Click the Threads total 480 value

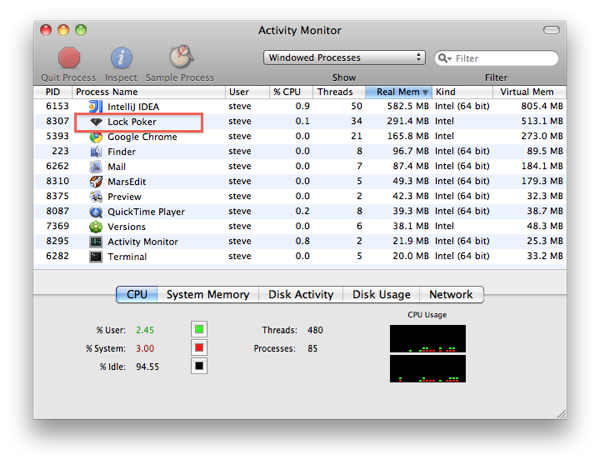[315, 330]
